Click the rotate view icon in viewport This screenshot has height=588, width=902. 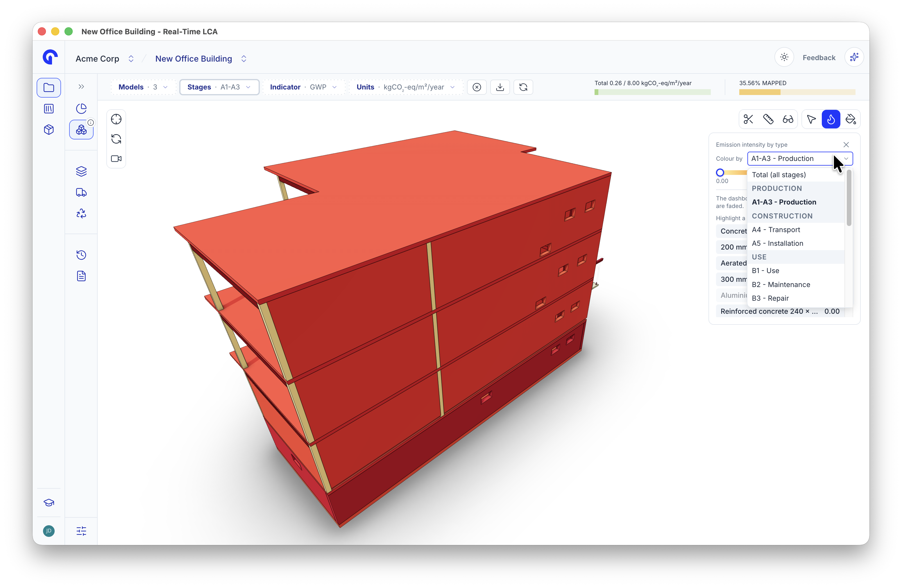[116, 139]
